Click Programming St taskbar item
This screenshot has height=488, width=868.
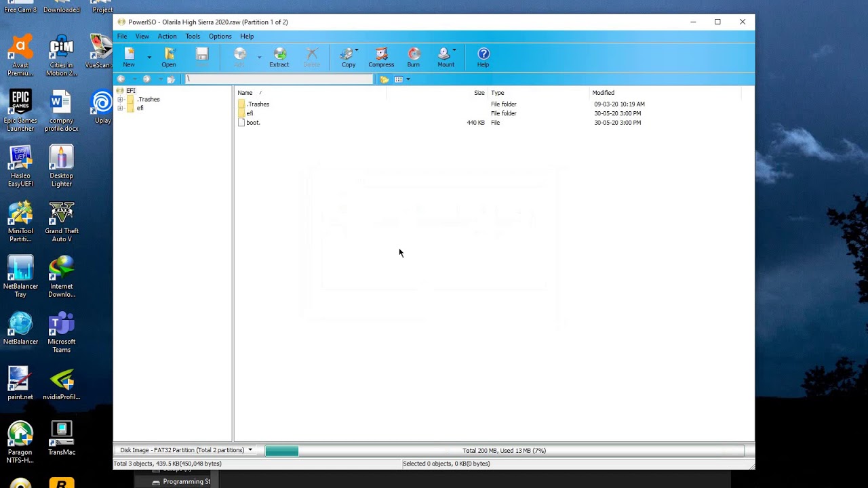181,482
